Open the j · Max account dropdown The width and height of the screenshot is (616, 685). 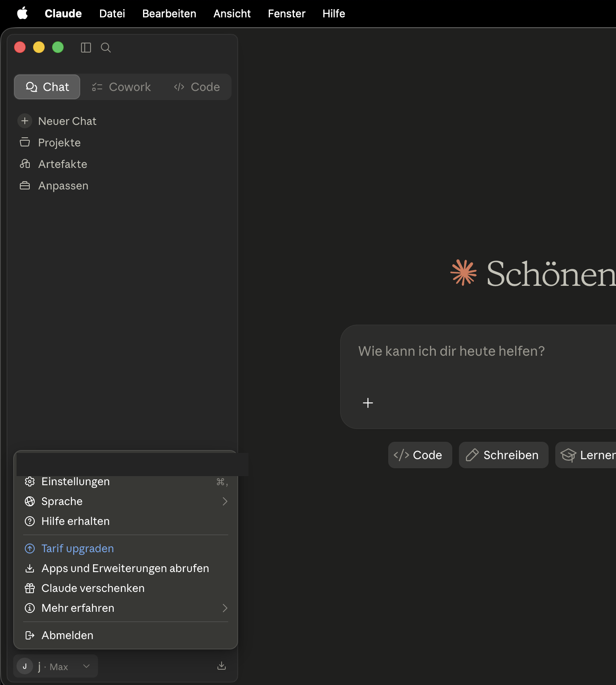(x=55, y=666)
